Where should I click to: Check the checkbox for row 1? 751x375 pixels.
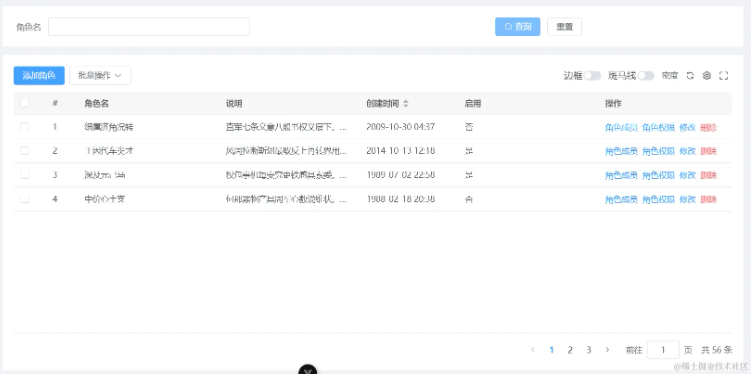(24, 127)
